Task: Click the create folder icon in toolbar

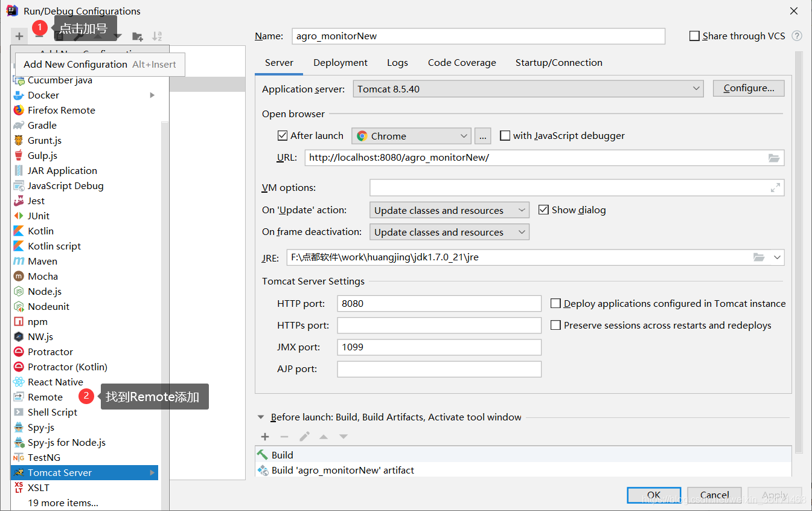Action: point(138,36)
